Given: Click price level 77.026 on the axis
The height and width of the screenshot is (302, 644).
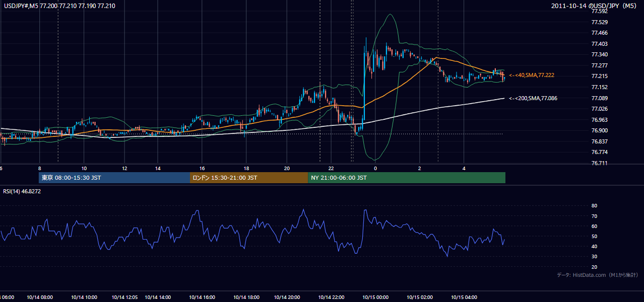Looking at the screenshot, I should (x=599, y=109).
